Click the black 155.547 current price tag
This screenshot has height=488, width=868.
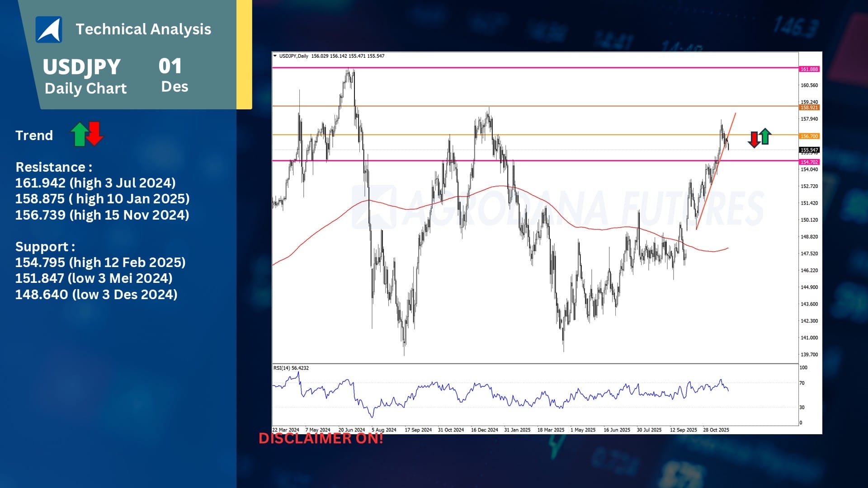coord(809,150)
